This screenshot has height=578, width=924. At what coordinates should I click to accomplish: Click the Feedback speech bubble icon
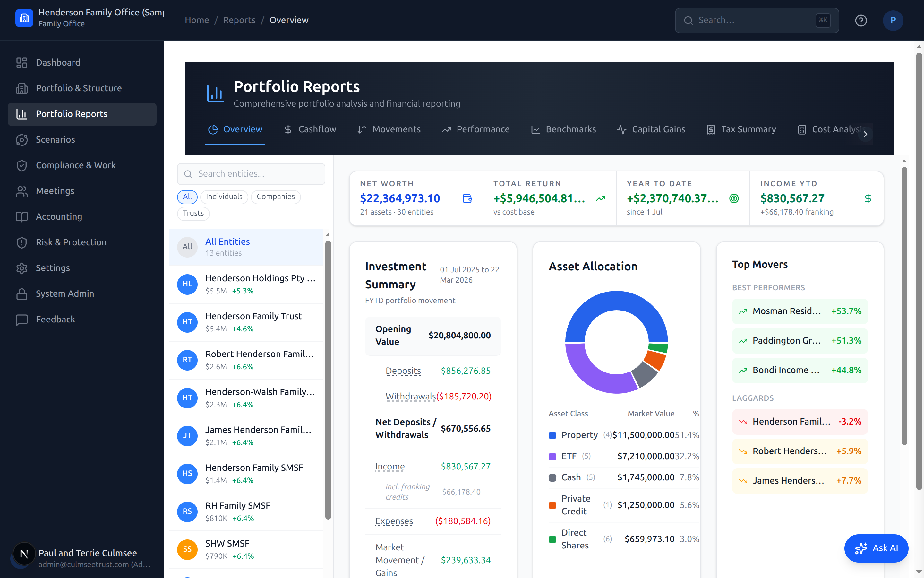[22, 319]
